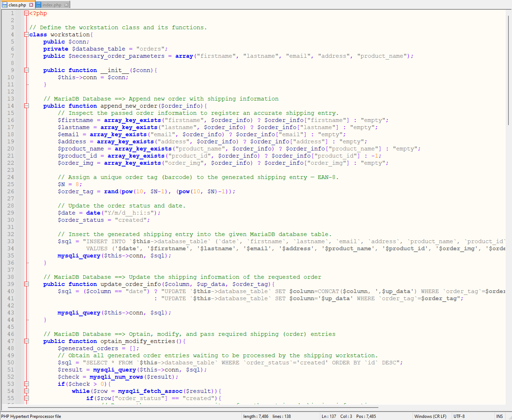Screen dimensions: 512x420
Task: Click the '<?php' opening tag
Action: point(38,13)
